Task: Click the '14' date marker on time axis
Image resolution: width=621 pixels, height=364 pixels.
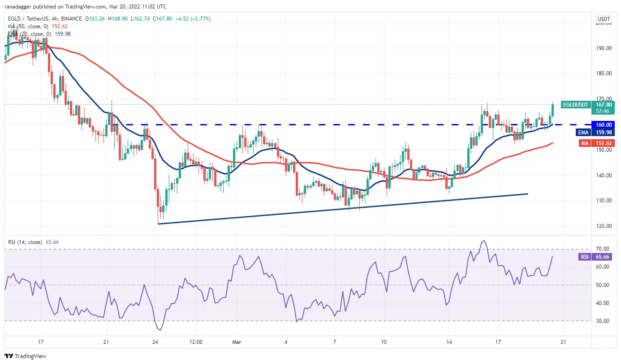Action: pyautogui.click(x=449, y=342)
